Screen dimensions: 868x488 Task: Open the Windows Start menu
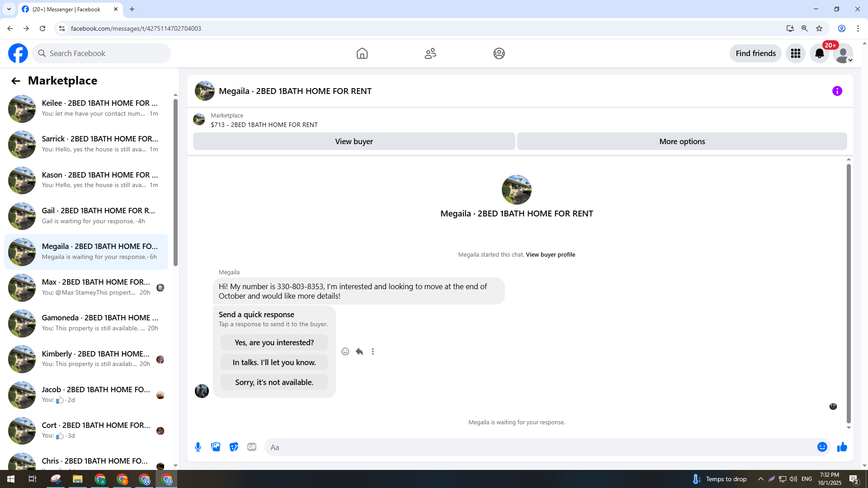pos(11,479)
